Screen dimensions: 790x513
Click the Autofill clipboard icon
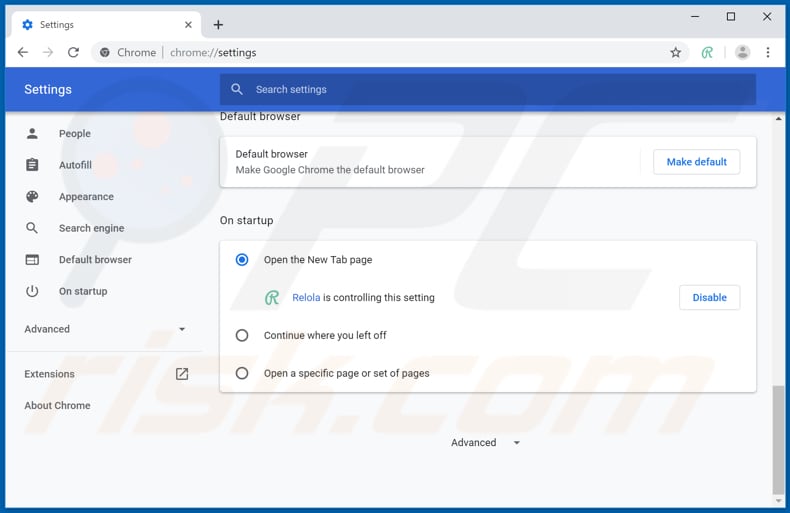(x=32, y=165)
